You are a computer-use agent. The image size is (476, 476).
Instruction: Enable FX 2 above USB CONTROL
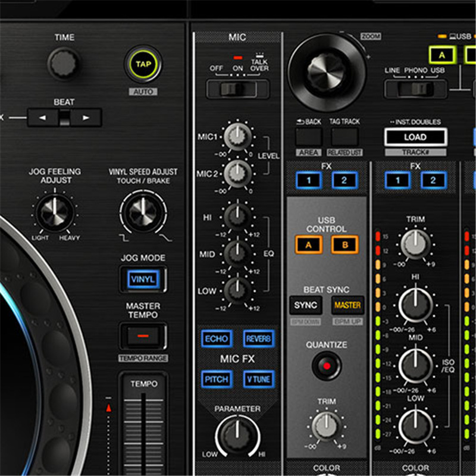point(345,180)
